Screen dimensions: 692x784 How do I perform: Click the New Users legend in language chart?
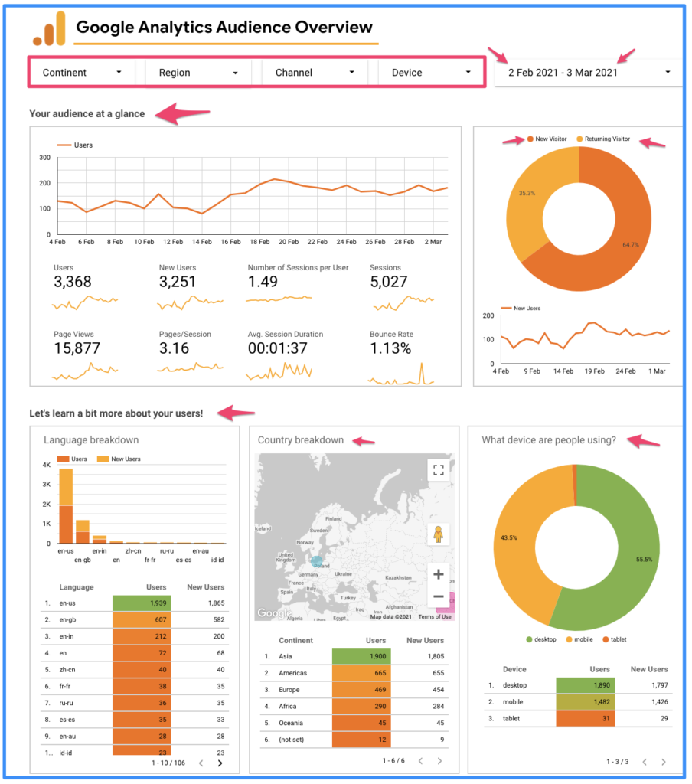click(119, 459)
